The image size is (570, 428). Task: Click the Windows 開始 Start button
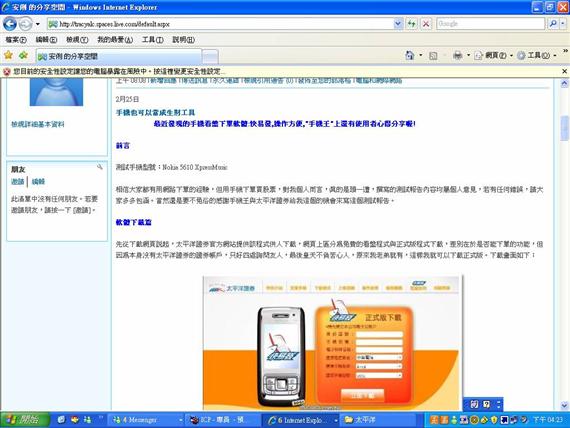(25, 420)
